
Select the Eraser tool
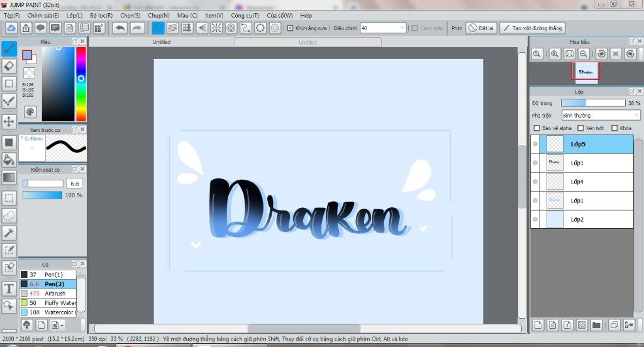click(9, 66)
